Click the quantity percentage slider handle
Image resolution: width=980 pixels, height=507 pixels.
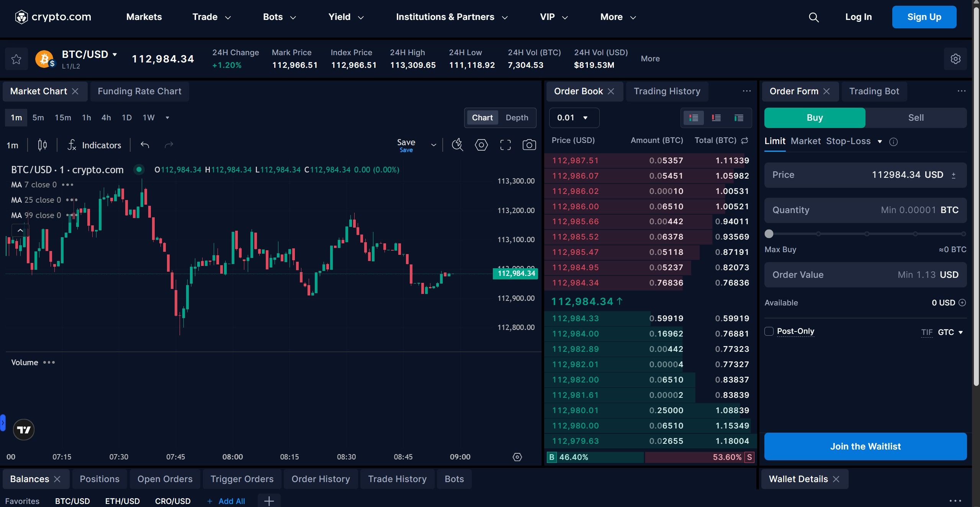(x=769, y=234)
